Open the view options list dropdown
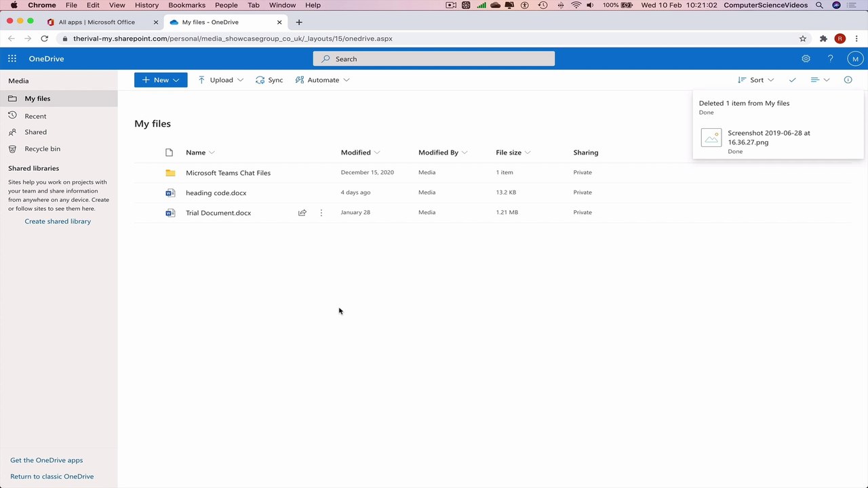This screenshot has height=488, width=868. [820, 80]
